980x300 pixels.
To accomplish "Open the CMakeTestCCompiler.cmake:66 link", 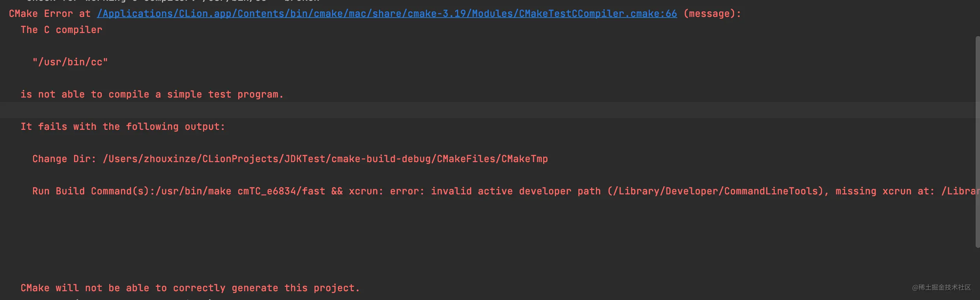I will point(387,14).
